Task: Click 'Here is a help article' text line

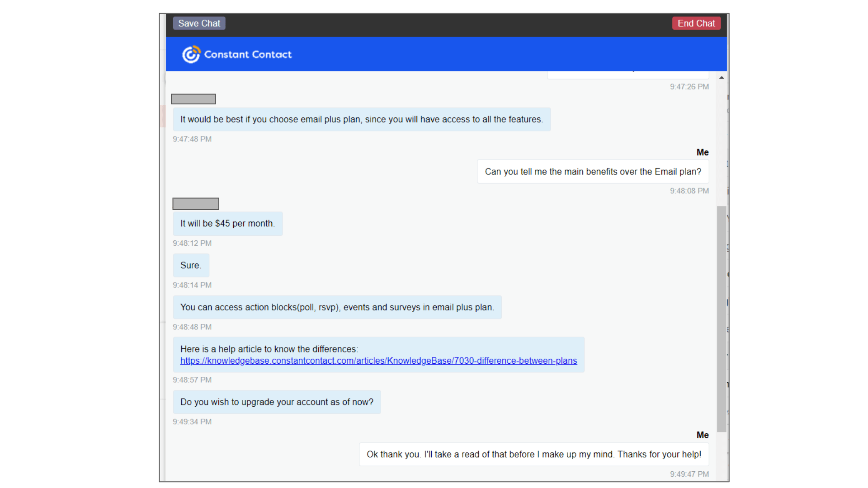Action: point(269,349)
